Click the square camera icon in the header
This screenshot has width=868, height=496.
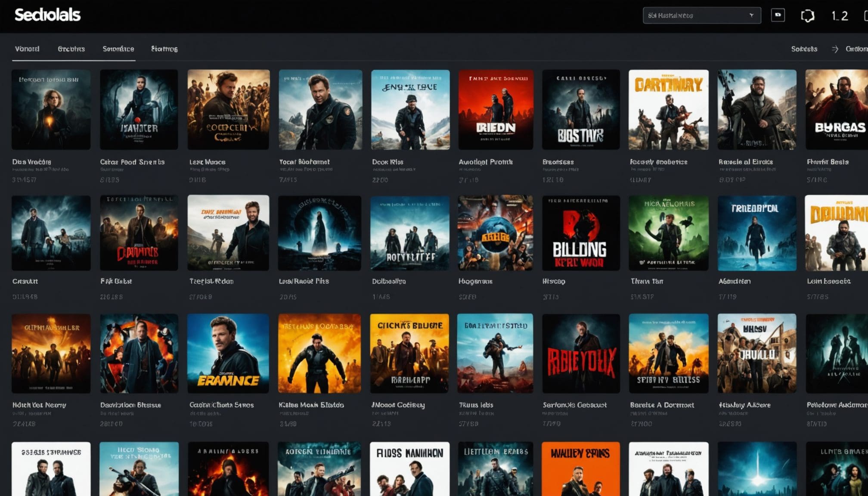click(778, 15)
